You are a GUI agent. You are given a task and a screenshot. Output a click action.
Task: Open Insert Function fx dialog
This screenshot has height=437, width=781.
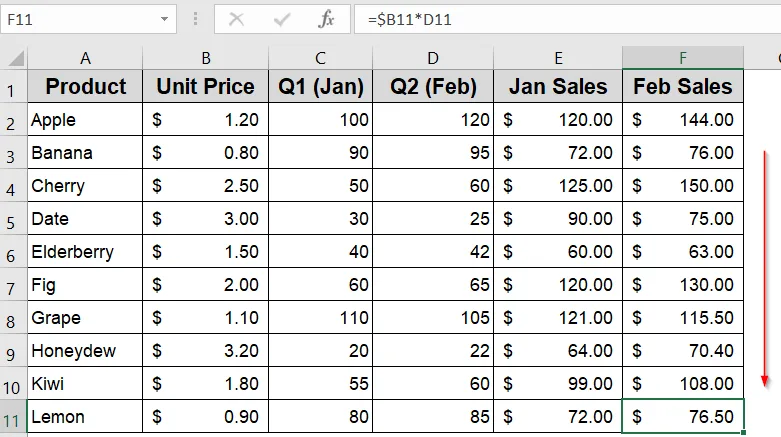326,19
